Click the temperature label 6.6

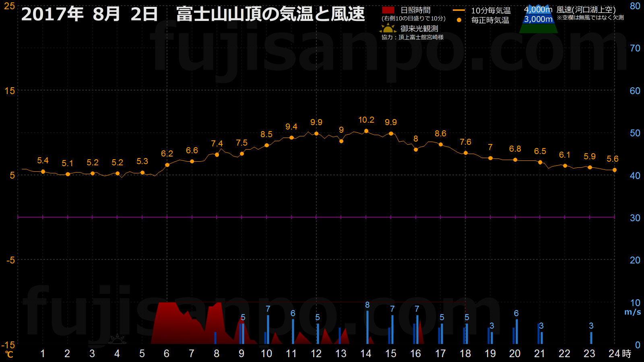[x=192, y=150]
